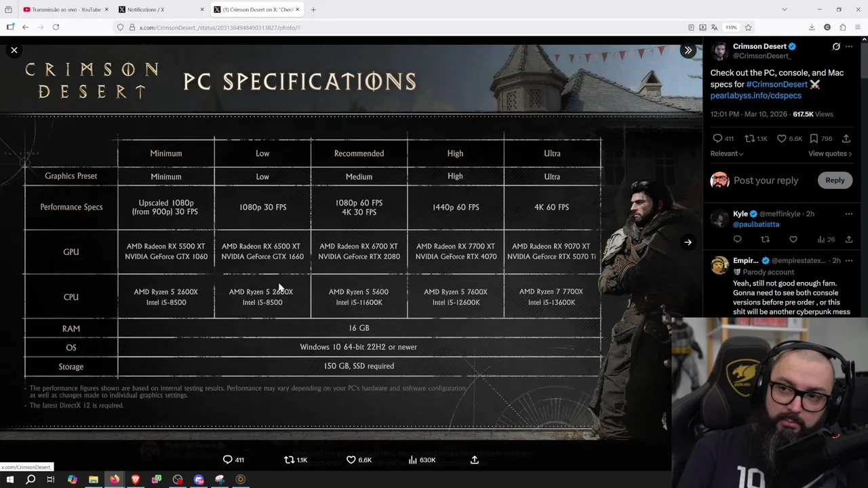The height and width of the screenshot is (488, 868).
Task: Open the Empire reply more options menu
Action: (849, 261)
